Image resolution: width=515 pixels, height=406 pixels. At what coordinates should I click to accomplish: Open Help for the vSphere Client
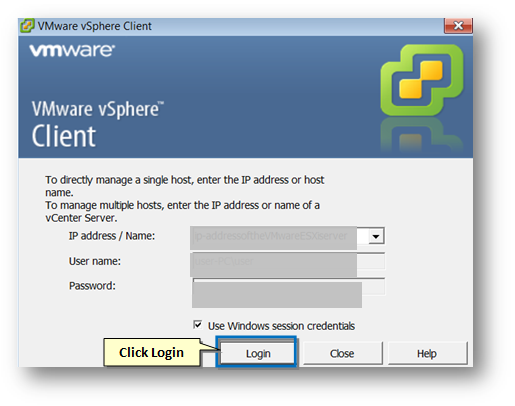(427, 353)
